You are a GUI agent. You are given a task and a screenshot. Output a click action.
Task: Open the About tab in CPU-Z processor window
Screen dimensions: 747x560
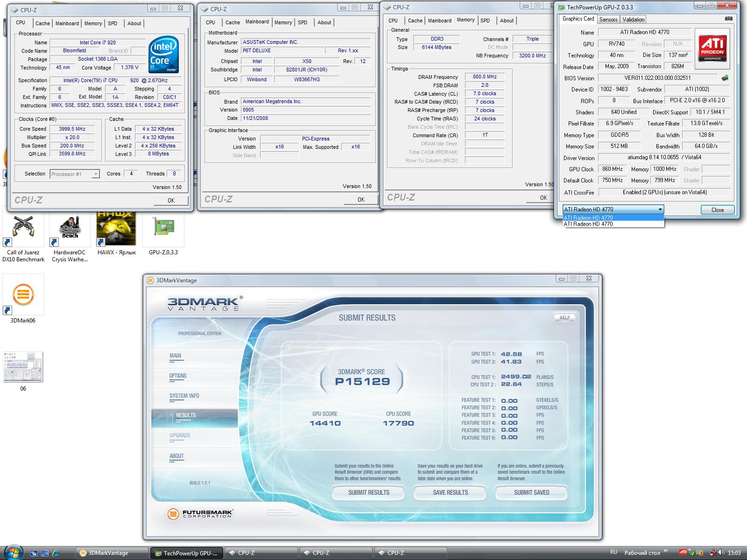click(x=134, y=23)
